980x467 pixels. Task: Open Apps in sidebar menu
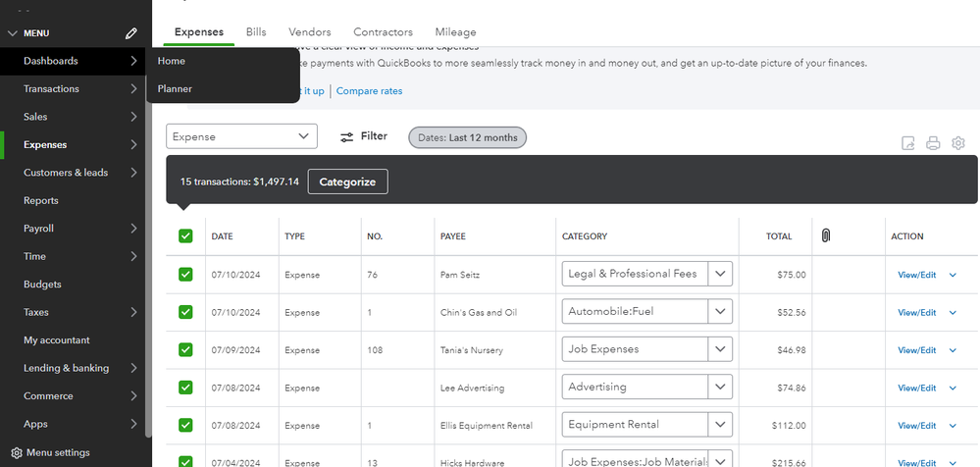(x=74, y=424)
